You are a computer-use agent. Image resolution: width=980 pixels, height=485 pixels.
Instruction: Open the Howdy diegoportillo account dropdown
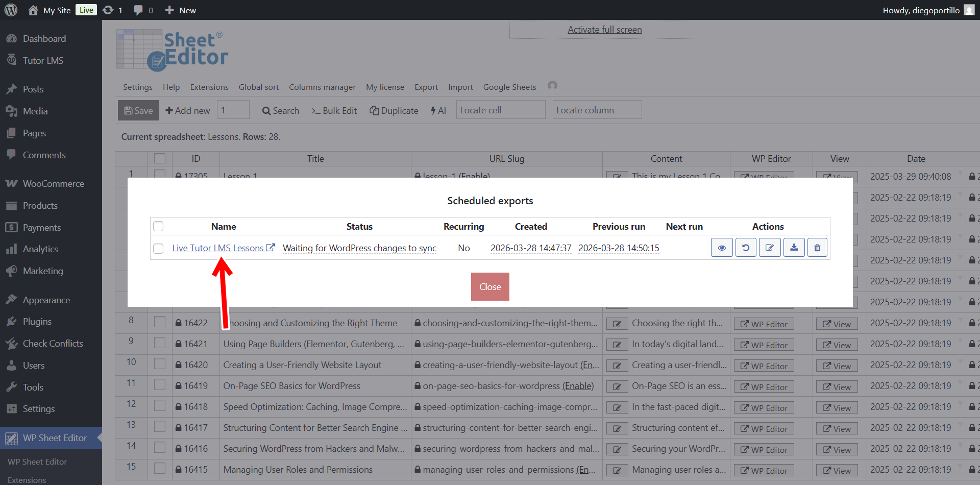click(x=922, y=10)
